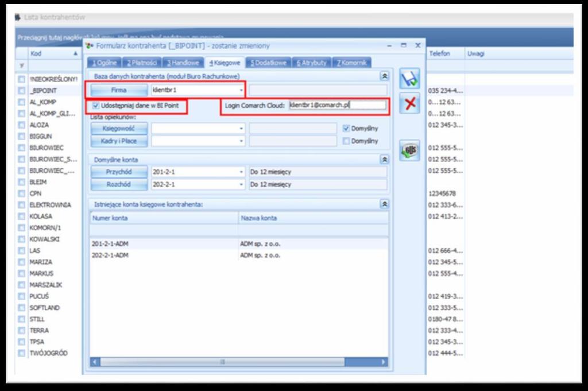Tick checkbox next to ALOZA row
The width and height of the screenshot is (588, 391).
[22, 125]
